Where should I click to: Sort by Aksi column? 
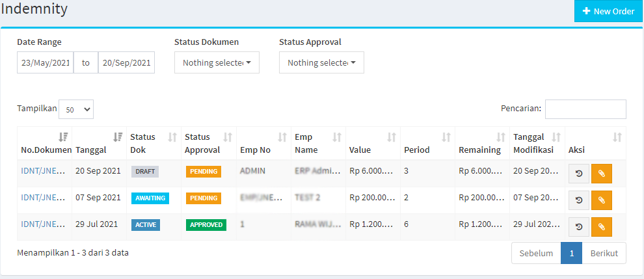[x=595, y=144]
